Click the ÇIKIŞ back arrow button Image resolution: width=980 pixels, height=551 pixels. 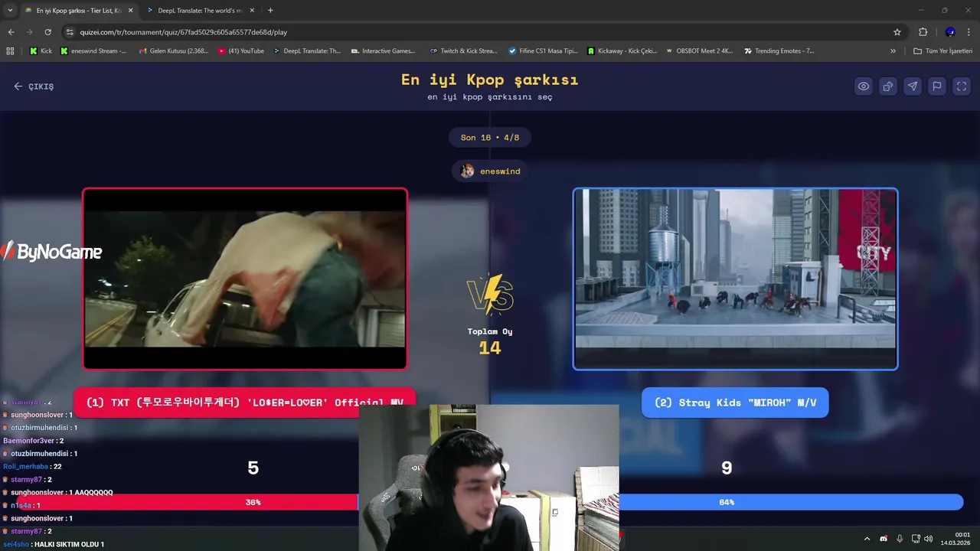[x=34, y=86]
